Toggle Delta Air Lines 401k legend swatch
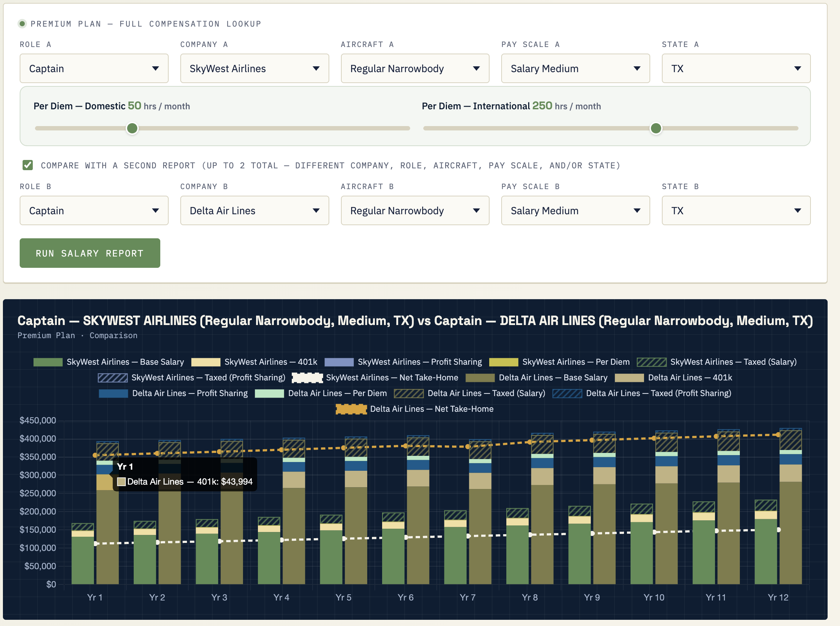This screenshot has width=840, height=626. pos(629,378)
